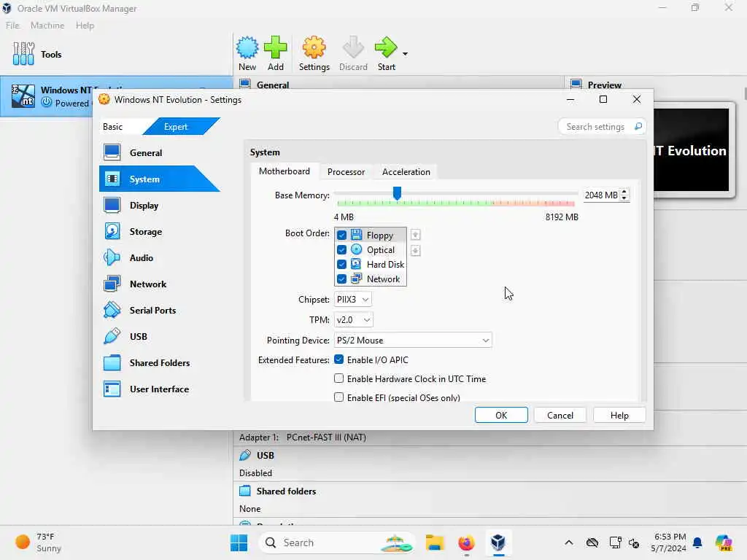Click the notification bell in system tray
Screen dimensions: 747x560
coord(697,542)
